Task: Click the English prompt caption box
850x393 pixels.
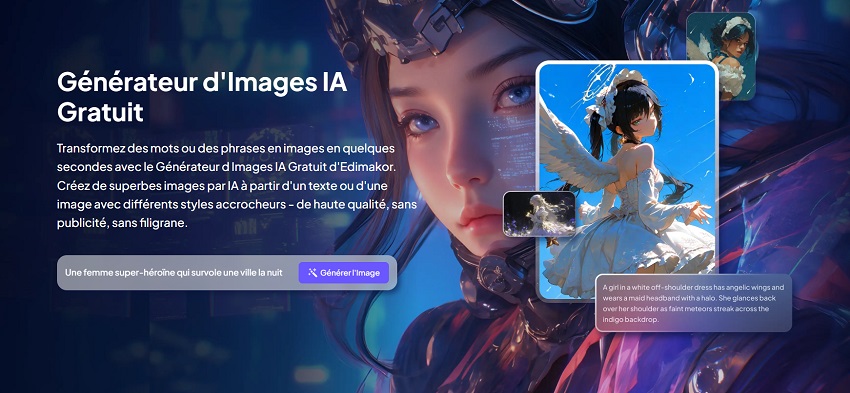Action: pos(693,303)
